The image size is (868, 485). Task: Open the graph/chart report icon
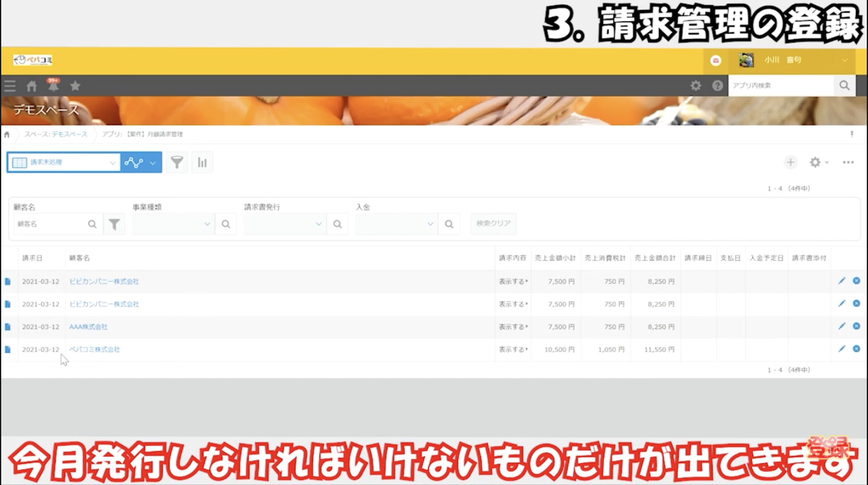point(202,162)
